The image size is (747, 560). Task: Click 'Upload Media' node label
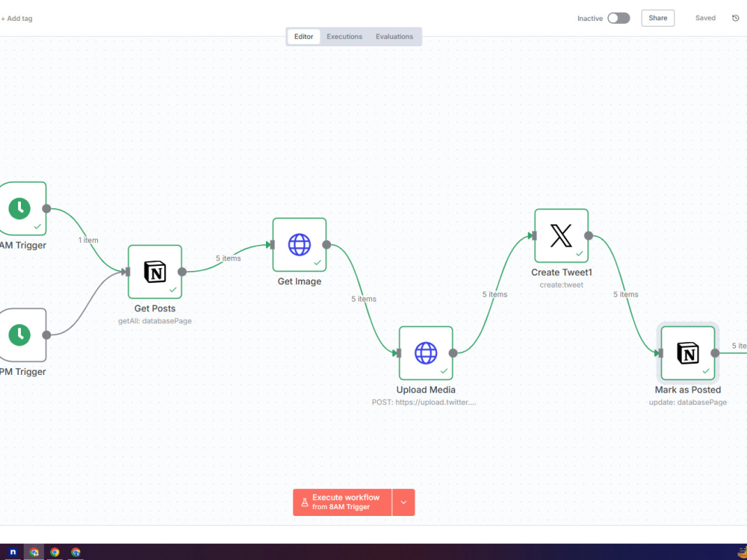tap(426, 390)
